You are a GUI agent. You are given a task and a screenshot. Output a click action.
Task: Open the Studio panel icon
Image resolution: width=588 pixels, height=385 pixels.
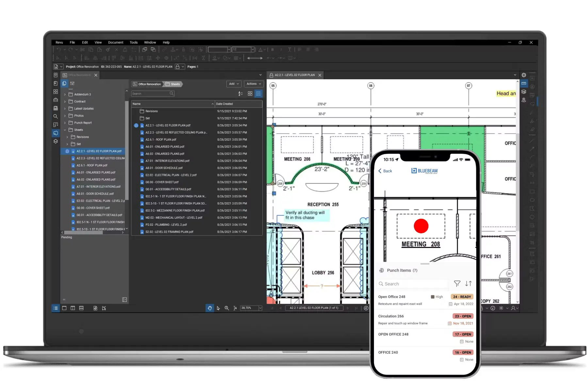pos(56,133)
